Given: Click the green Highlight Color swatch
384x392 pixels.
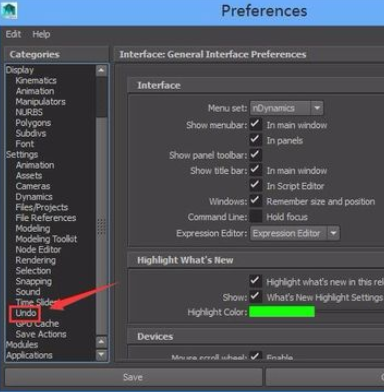Looking at the screenshot, I should pos(282,312).
